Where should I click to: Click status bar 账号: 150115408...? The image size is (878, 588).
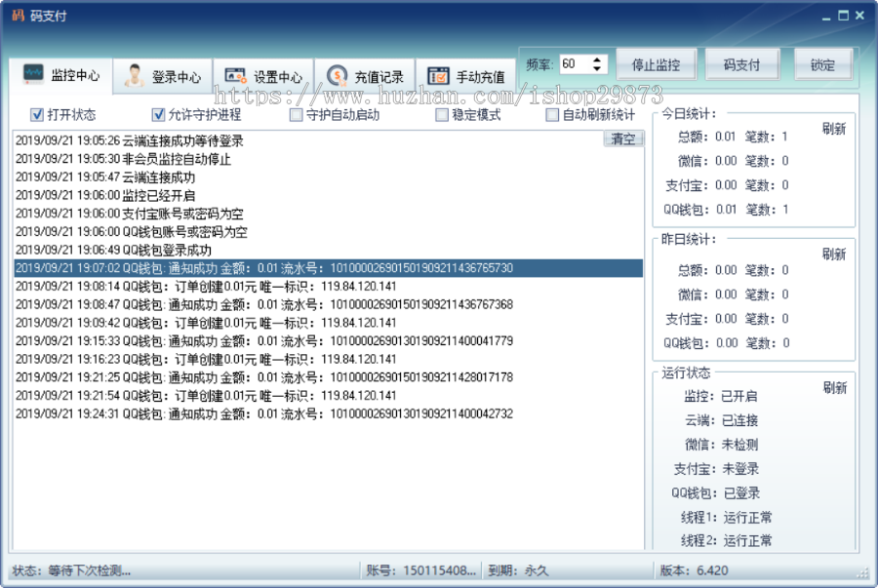(421, 570)
